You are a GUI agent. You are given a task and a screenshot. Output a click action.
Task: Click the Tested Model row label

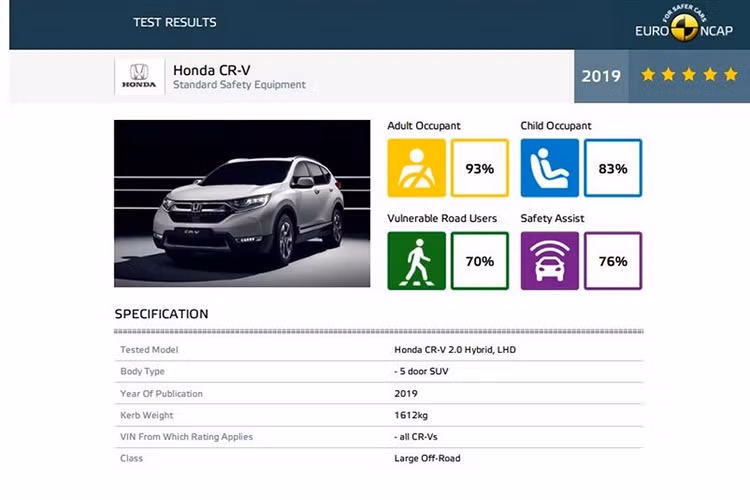[x=149, y=350]
